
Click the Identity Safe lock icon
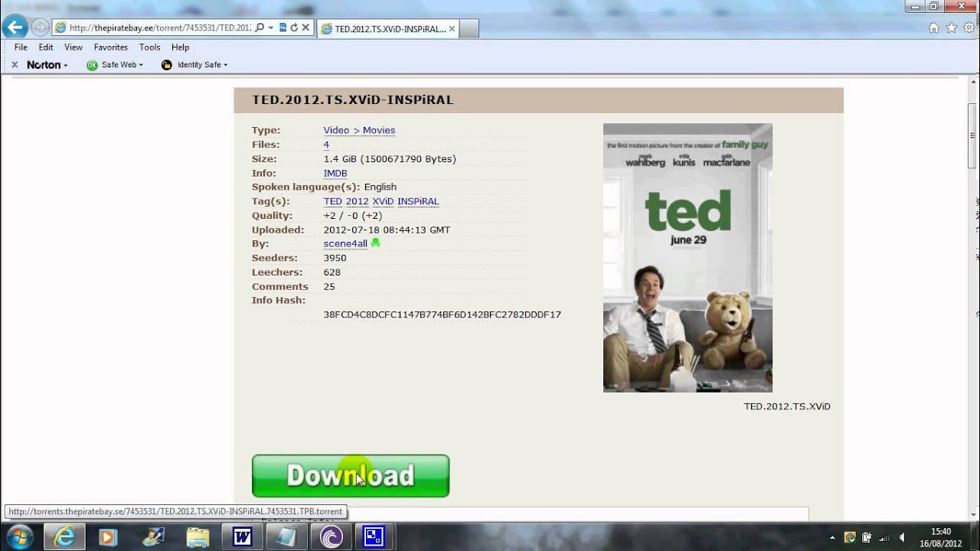167,65
